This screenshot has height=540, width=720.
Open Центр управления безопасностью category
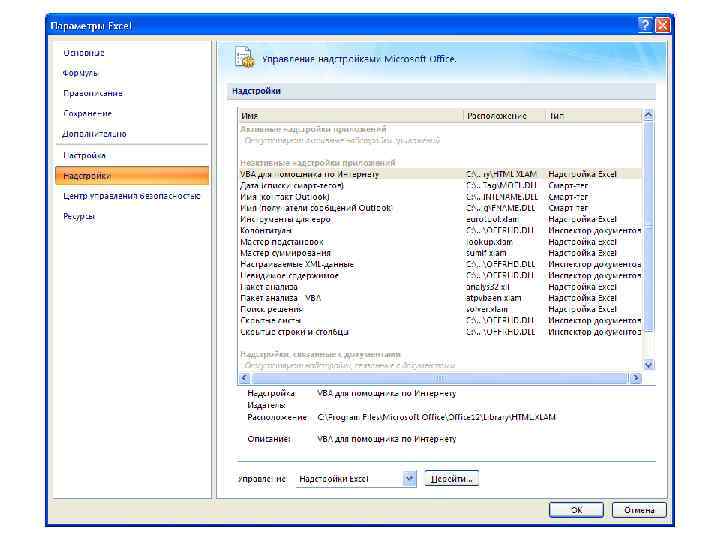tap(132, 196)
